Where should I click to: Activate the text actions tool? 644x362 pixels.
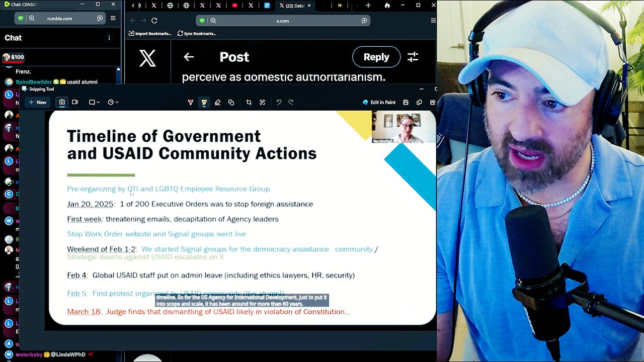pos(262,102)
